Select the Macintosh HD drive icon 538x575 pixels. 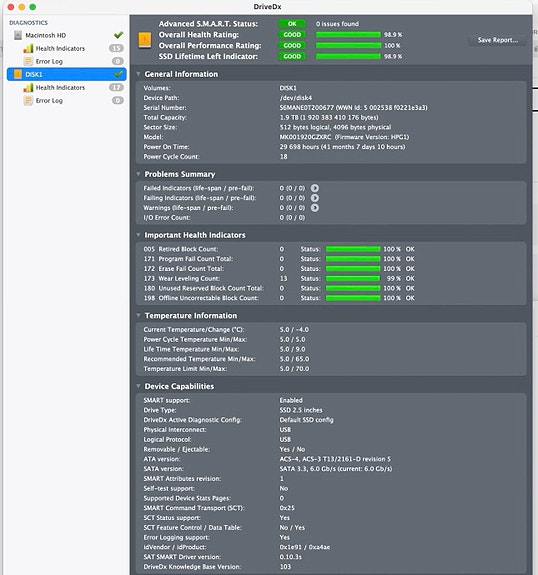coord(18,35)
